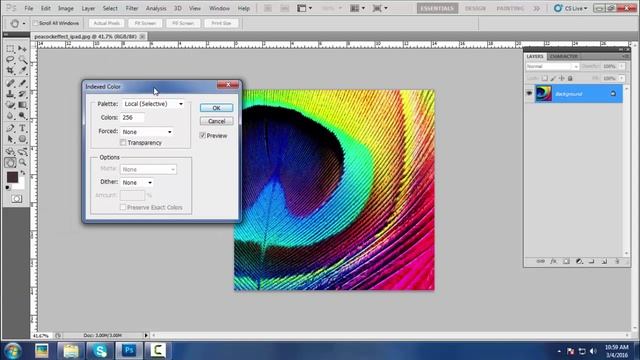Open the CS Live dropdown
Screen dimensions: 640x360
[571, 8]
